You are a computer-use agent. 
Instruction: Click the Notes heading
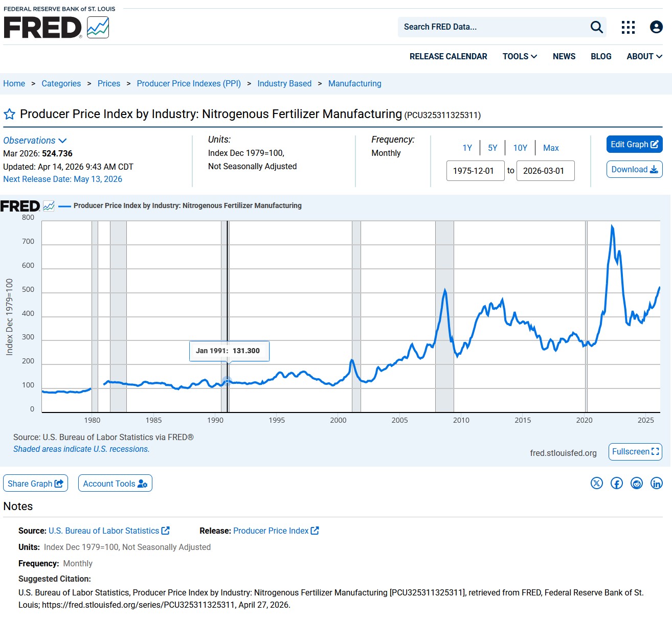[18, 506]
